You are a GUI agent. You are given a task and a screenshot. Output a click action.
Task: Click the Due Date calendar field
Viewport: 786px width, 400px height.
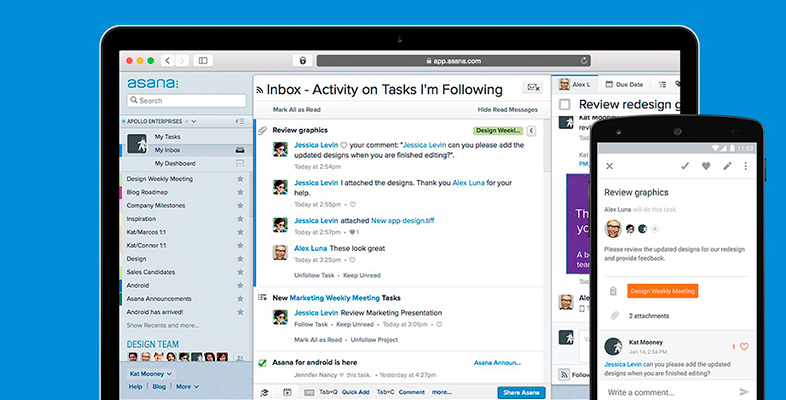[x=624, y=84]
